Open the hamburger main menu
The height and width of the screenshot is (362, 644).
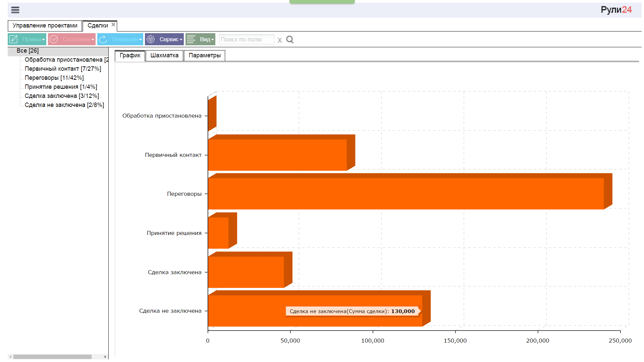coord(15,10)
